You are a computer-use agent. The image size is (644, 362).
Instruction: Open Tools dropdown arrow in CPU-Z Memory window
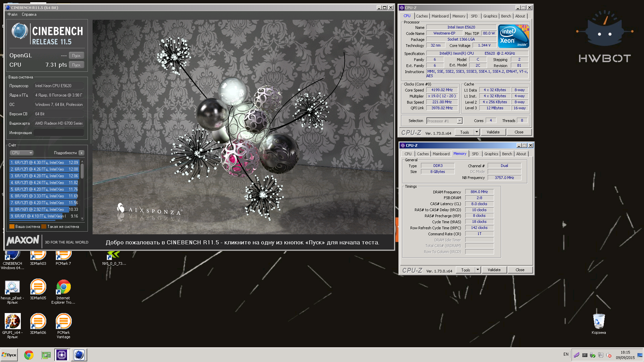click(478, 270)
